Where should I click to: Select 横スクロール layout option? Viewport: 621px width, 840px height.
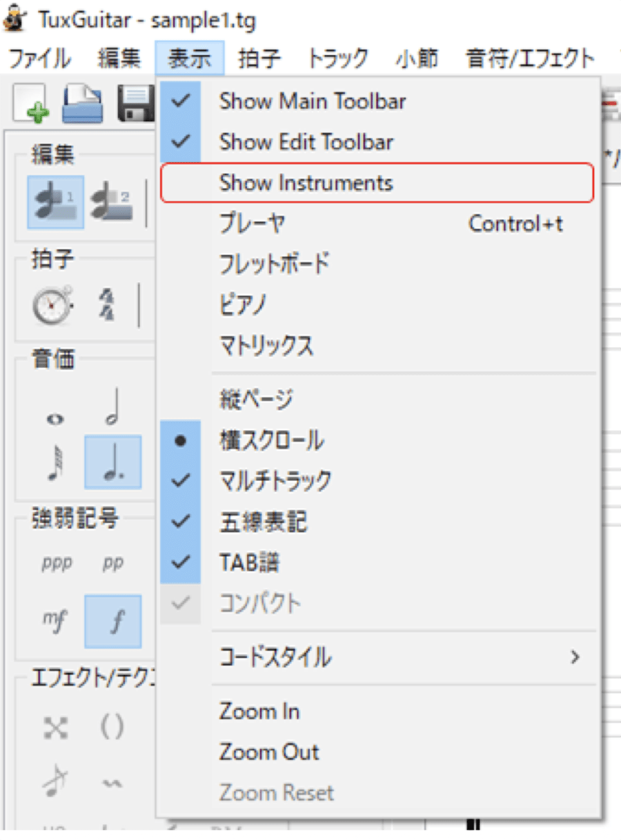click(x=377, y=440)
